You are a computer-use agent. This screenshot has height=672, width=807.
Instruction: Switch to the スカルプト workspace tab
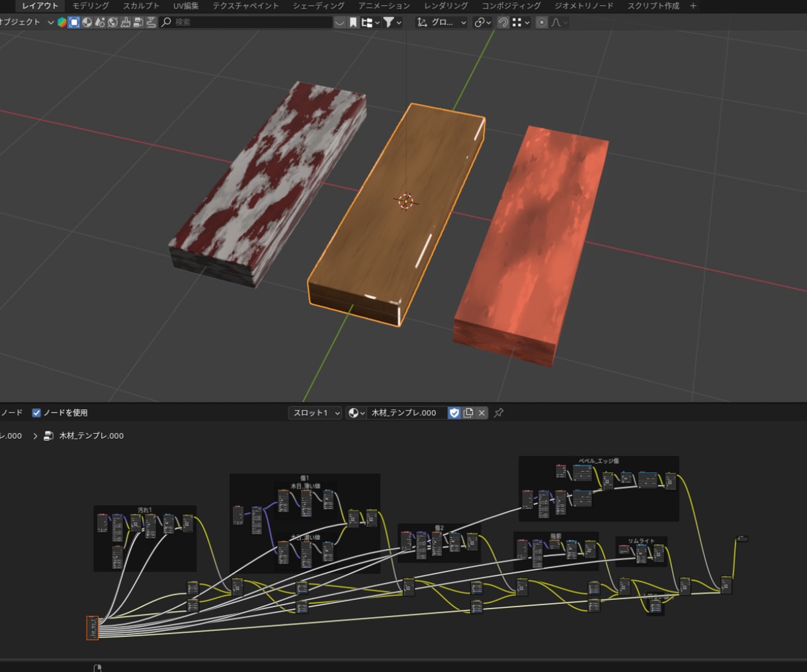click(141, 6)
